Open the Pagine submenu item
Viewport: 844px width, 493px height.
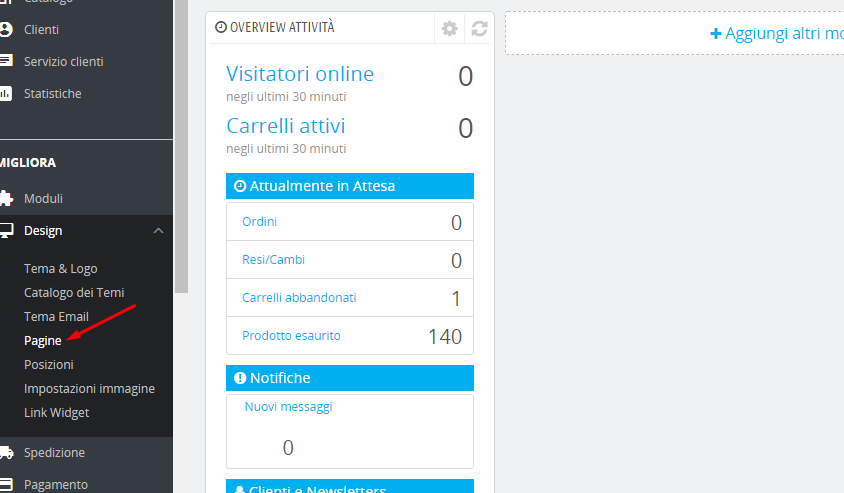pyautogui.click(x=43, y=341)
